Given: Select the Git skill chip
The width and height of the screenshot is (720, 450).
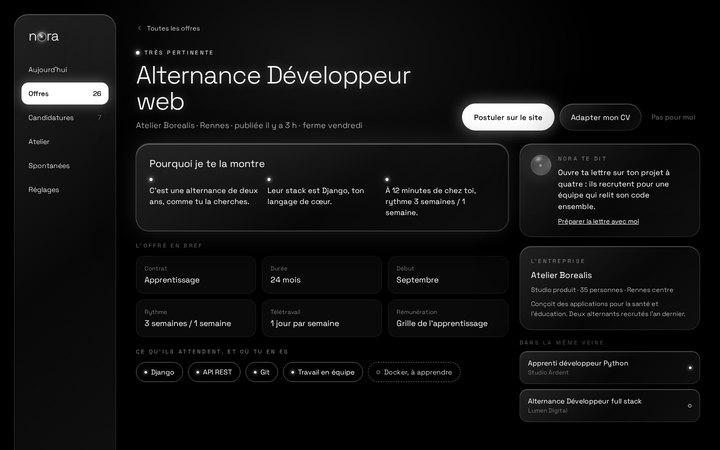Looking at the screenshot, I should [x=261, y=372].
